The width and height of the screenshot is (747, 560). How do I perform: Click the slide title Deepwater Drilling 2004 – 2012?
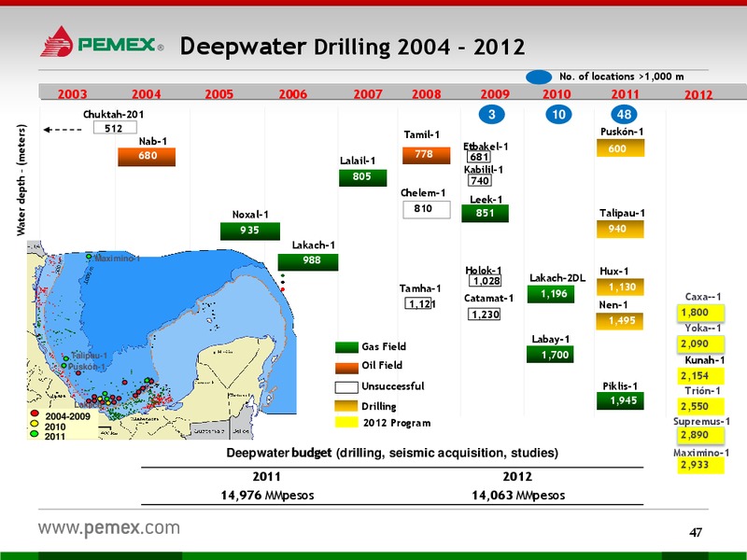tap(353, 48)
